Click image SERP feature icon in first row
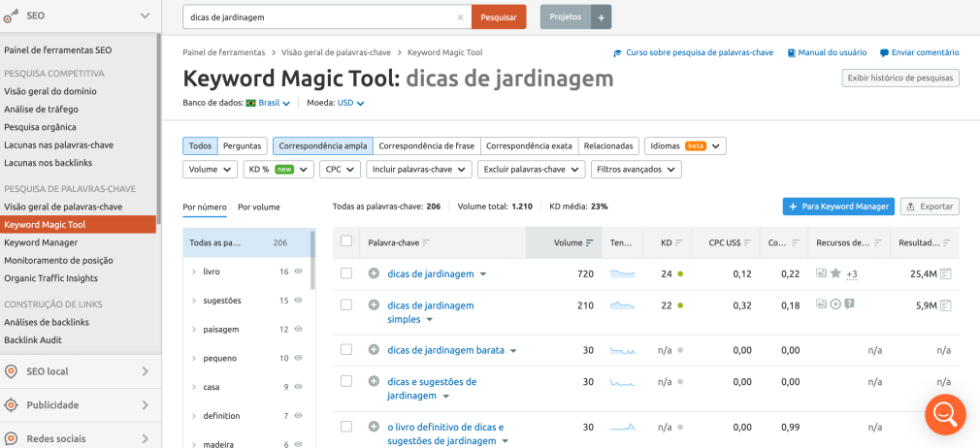The width and height of the screenshot is (980, 448). (x=821, y=273)
